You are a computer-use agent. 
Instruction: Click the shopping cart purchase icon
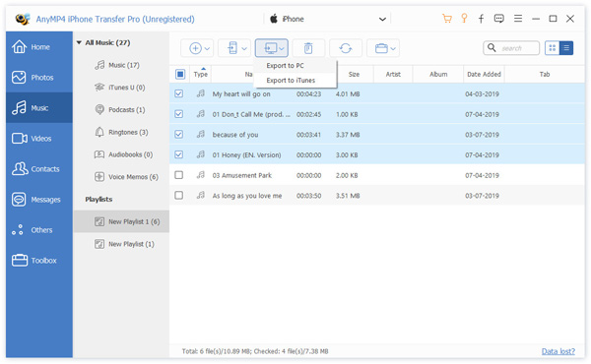[447, 19]
